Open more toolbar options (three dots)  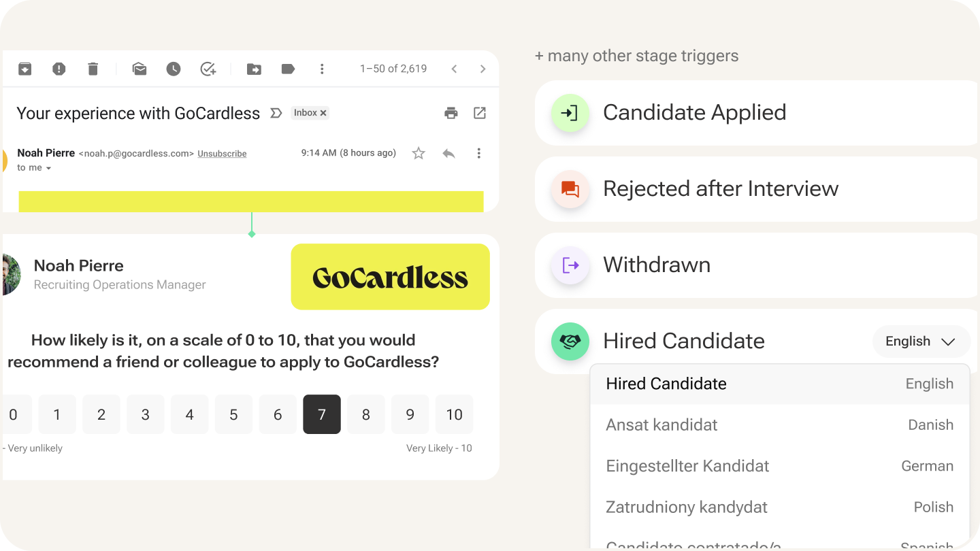322,69
